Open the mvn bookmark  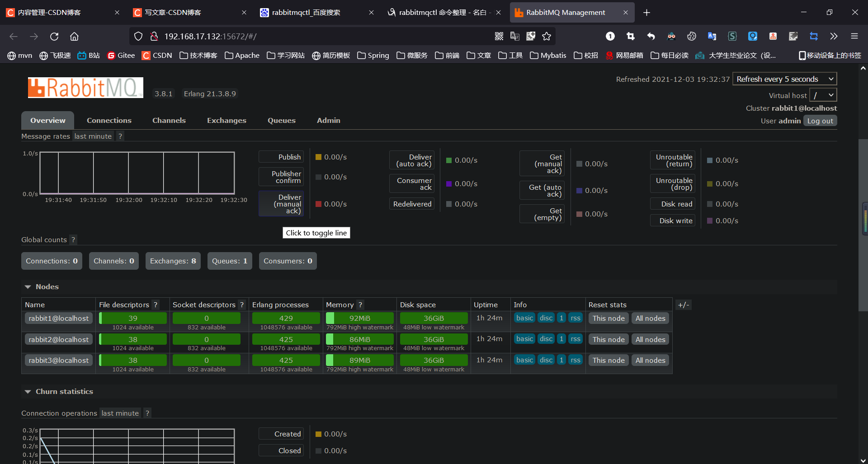tap(20, 55)
